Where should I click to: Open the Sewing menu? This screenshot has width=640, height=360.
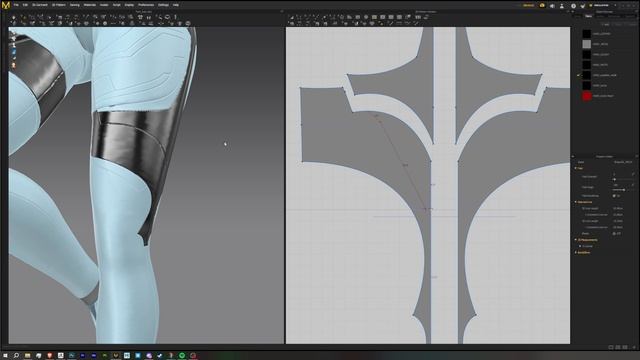(74, 5)
